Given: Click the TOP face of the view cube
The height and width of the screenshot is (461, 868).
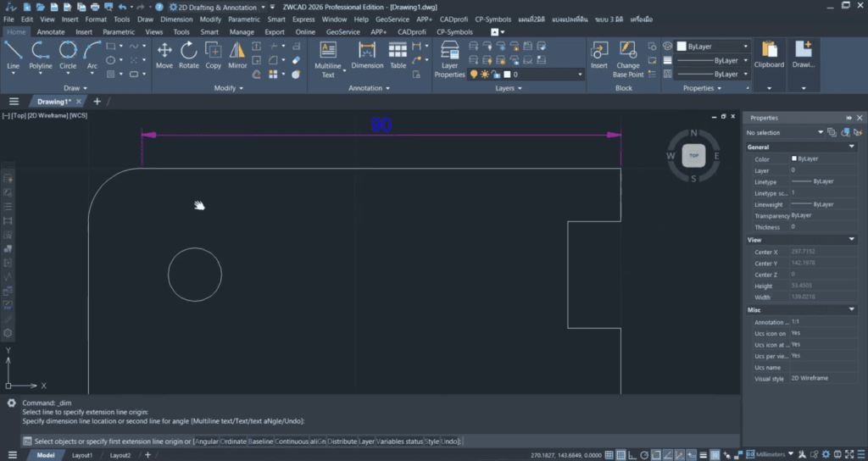Looking at the screenshot, I should 693,156.
